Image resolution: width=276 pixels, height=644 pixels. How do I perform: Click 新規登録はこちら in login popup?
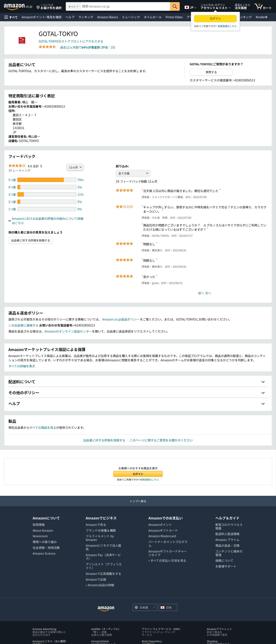227,26
